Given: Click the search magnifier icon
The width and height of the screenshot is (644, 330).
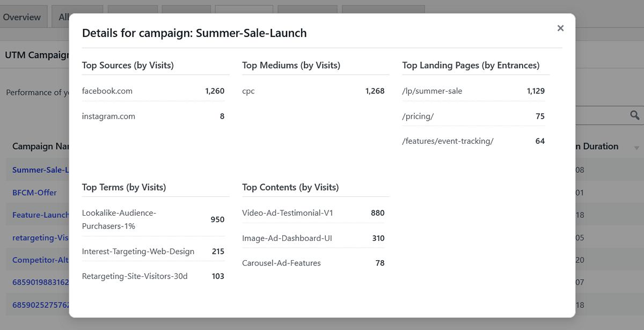Looking at the screenshot, I should 635,115.
